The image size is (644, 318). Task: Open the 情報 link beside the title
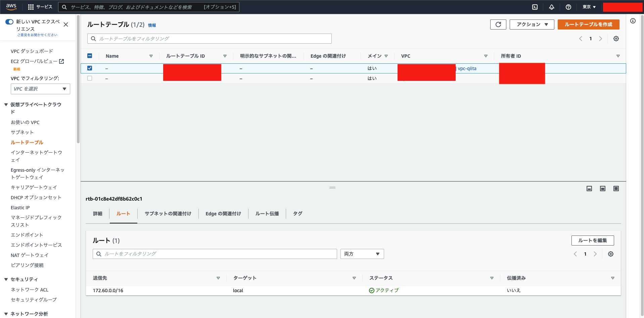click(x=152, y=25)
